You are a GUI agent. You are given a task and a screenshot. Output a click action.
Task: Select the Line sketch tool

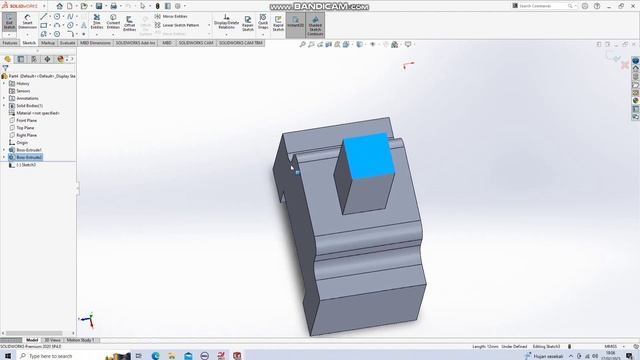(x=44, y=16)
